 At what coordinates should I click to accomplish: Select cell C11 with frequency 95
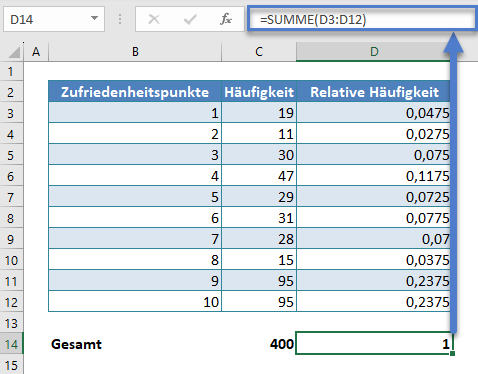click(259, 281)
